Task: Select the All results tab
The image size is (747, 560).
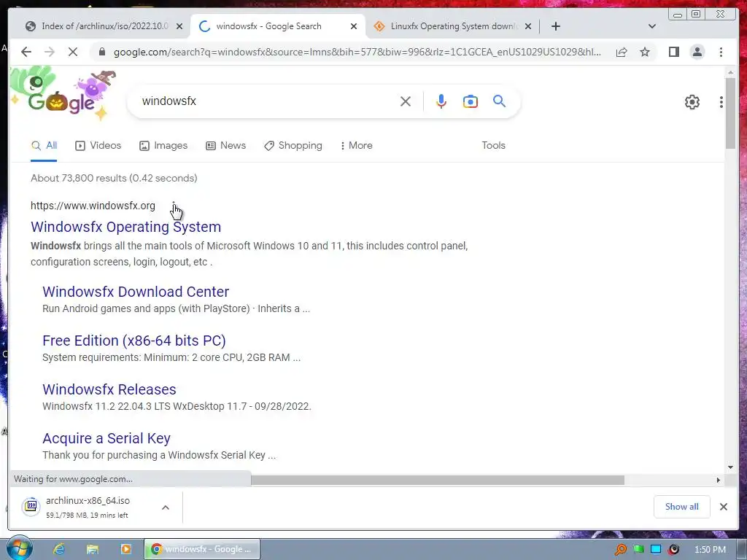Action: click(x=44, y=145)
